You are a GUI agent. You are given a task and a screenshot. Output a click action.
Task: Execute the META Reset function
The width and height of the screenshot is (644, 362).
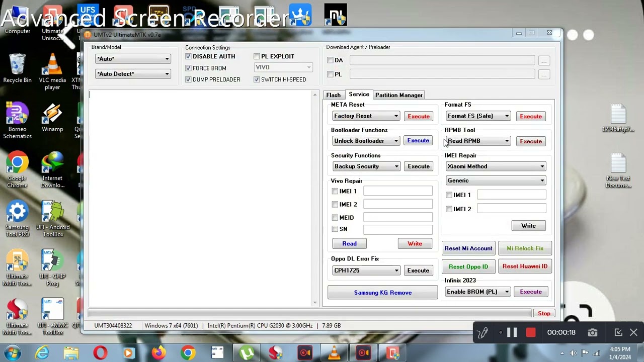[x=419, y=116]
